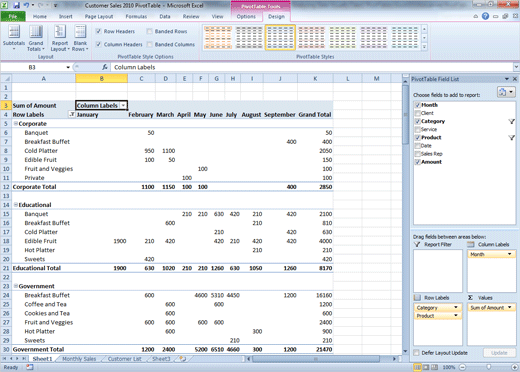The height and width of the screenshot is (372, 520).
Task: Switch to the Home ribbon tab
Action: click(40, 16)
